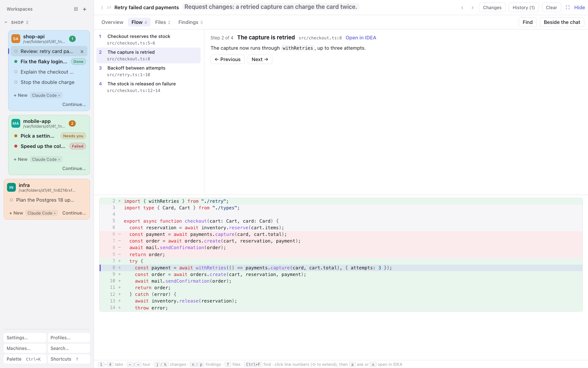Screen dimensions: 588x368
Task: Switch to the Overview tab
Action: pyautogui.click(x=112, y=22)
